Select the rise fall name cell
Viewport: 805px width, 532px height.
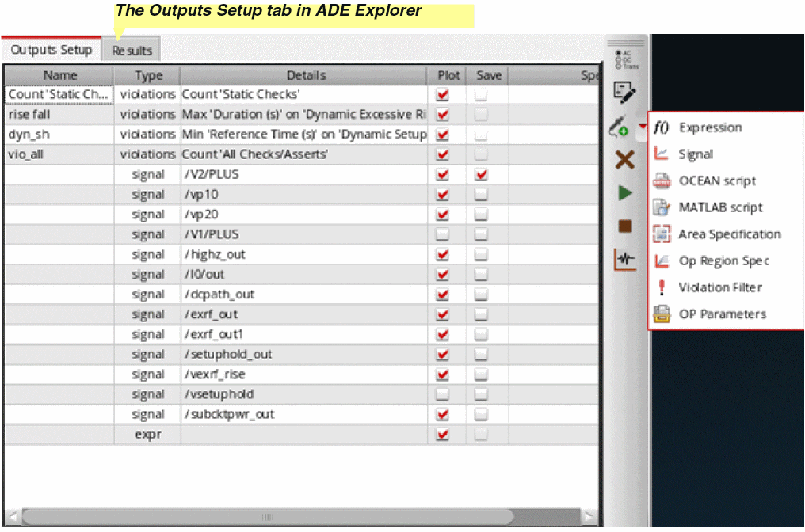(x=60, y=115)
